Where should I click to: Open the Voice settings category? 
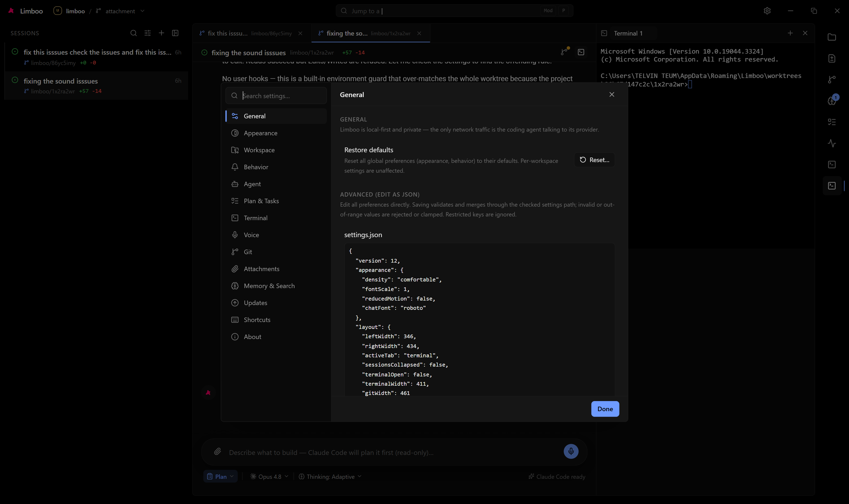(276, 235)
